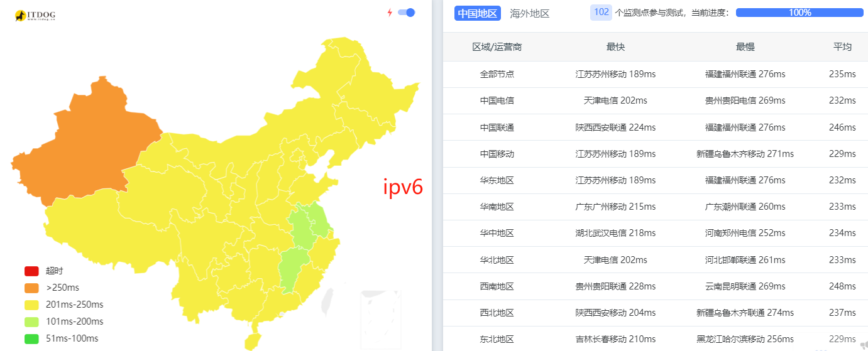Click the 西北地区 row label
Image resolution: width=868 pixels, height=351 pixels.
[497, 313]
